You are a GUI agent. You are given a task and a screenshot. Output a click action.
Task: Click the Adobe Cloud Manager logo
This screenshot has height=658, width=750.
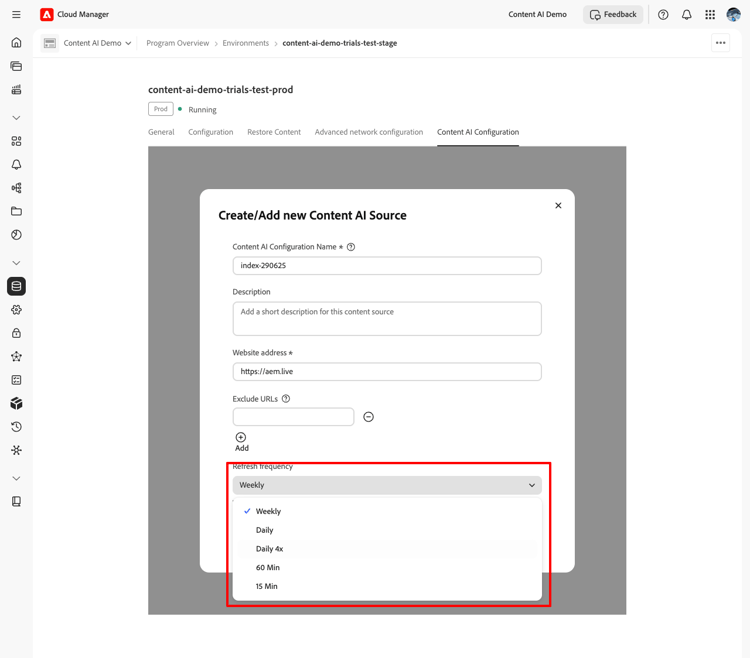click(x=46, y=14)
